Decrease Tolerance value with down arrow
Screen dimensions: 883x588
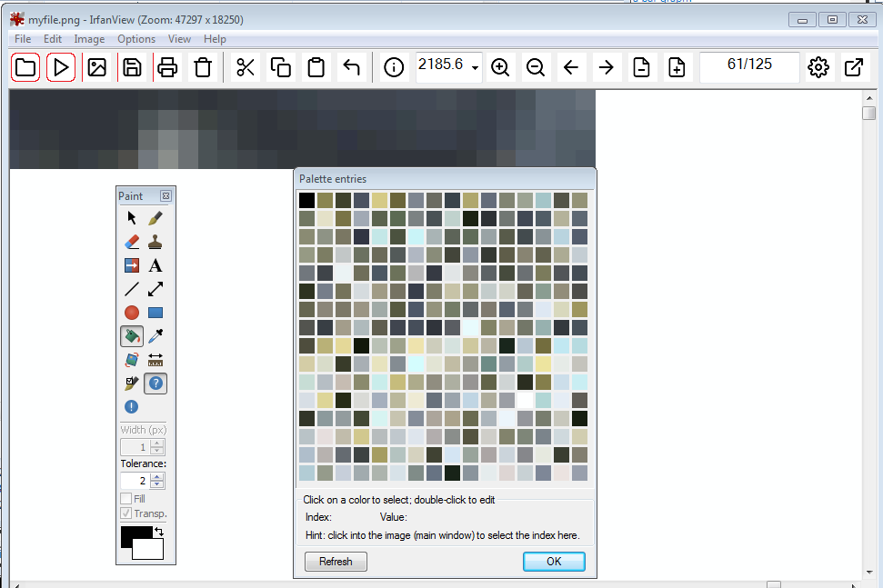pyautogui.click(x=157, y=484)
